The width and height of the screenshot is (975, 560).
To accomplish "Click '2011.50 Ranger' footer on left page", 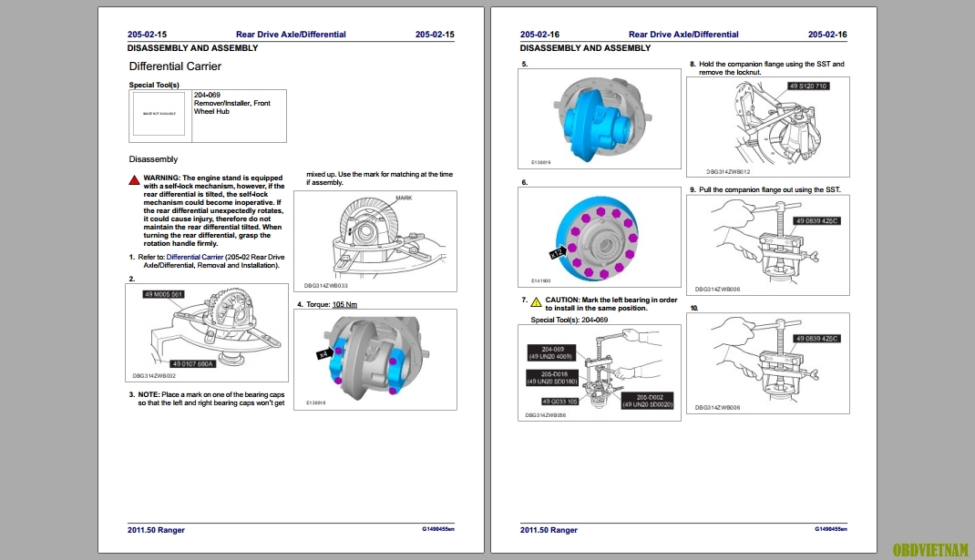I will click(x=156, y=530).
